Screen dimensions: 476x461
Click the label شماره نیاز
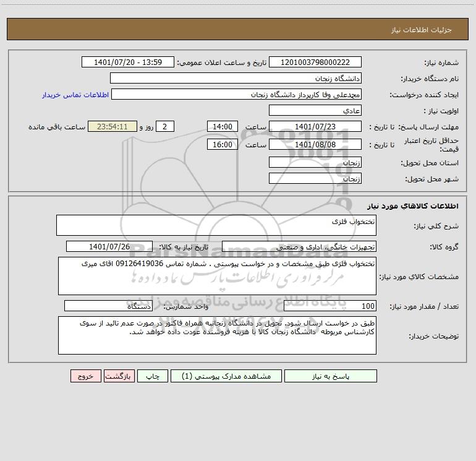441,62
